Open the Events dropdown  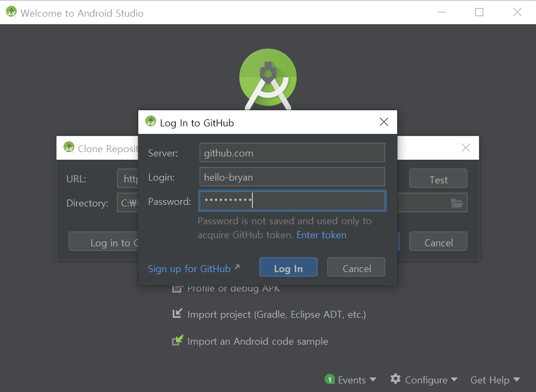pos(357,380)
